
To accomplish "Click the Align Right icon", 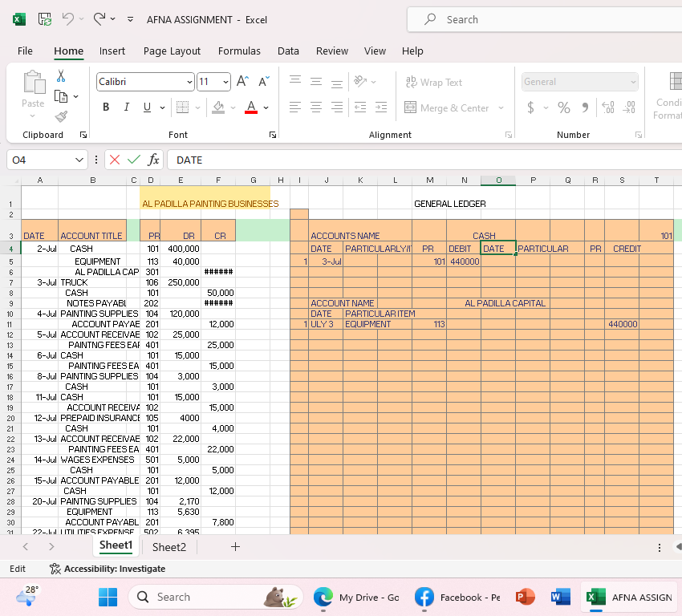I will point(337,107).
